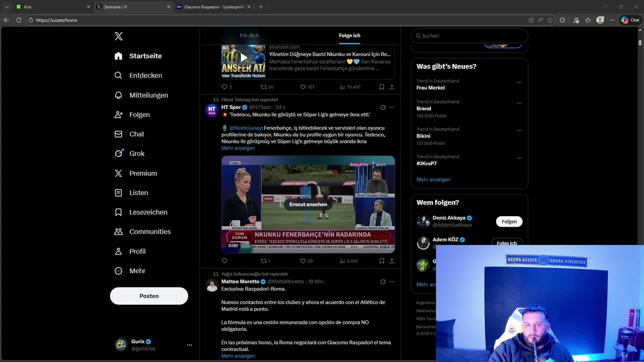Ask Grok about the HT Spor post
Viewport: 644px width, 362px height.
[383, 108]
